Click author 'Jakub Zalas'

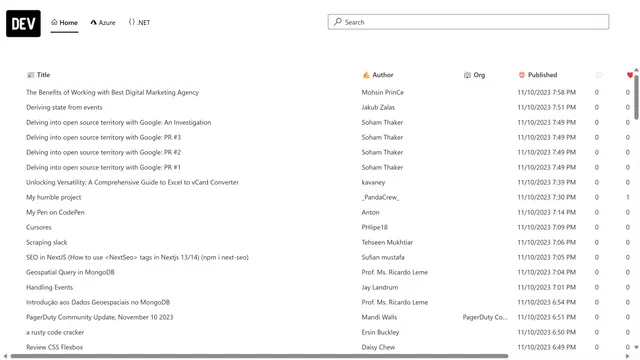coord(378,107)
